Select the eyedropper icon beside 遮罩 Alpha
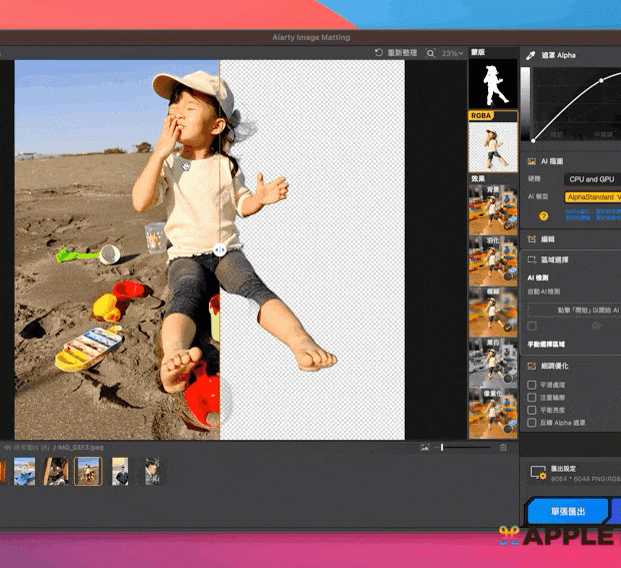 tap(531, 56)
